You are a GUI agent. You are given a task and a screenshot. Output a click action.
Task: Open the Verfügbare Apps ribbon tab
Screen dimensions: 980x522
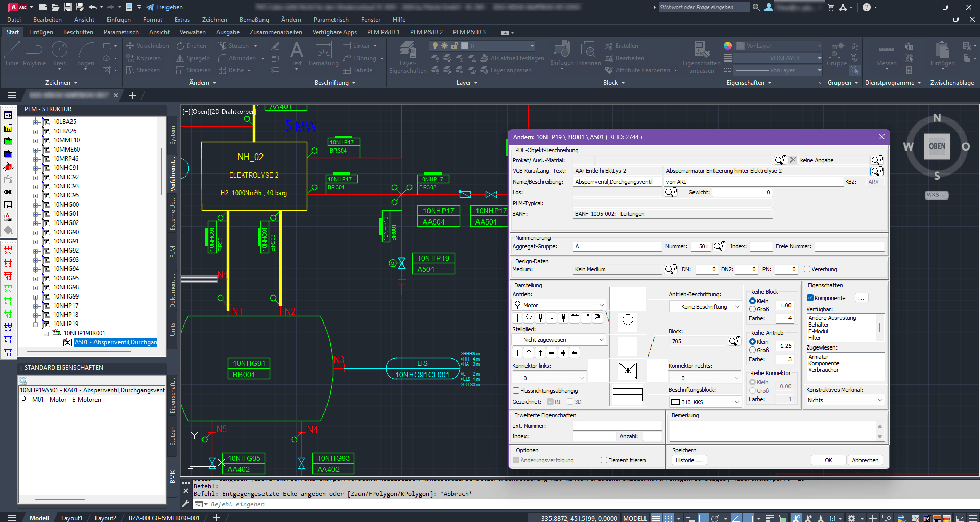click(334, 32)
